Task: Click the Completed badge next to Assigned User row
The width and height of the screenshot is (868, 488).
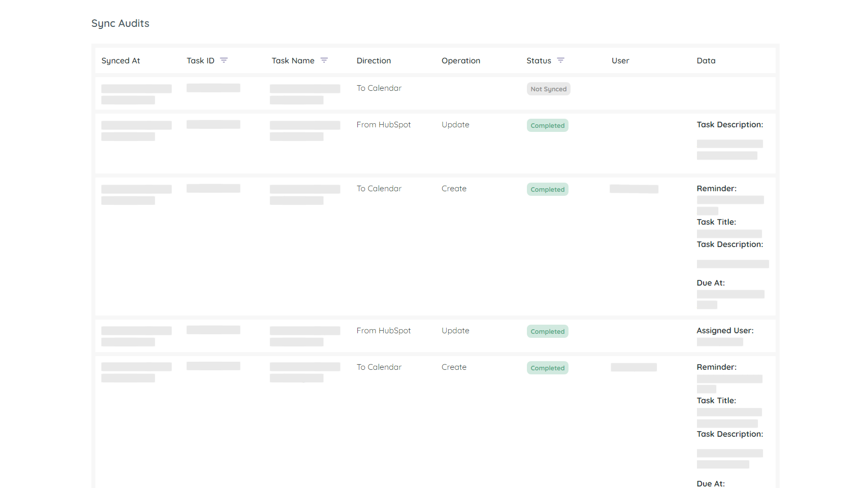Action: pyautogui.click(x=547, y=331)
